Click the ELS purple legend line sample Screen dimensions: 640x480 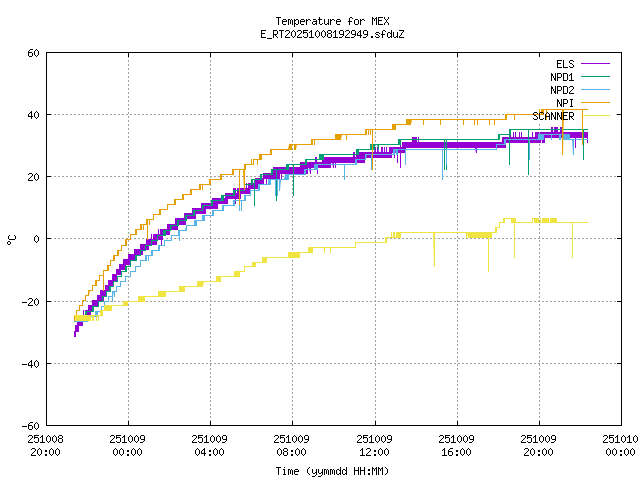pyautogui.click(x=597, y=64)
